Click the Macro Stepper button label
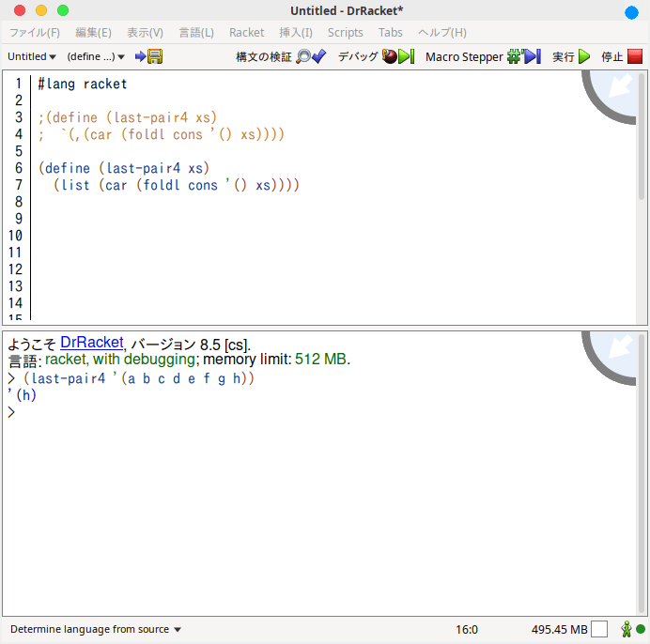Screen dimensions: 650x644 [464, 56]
